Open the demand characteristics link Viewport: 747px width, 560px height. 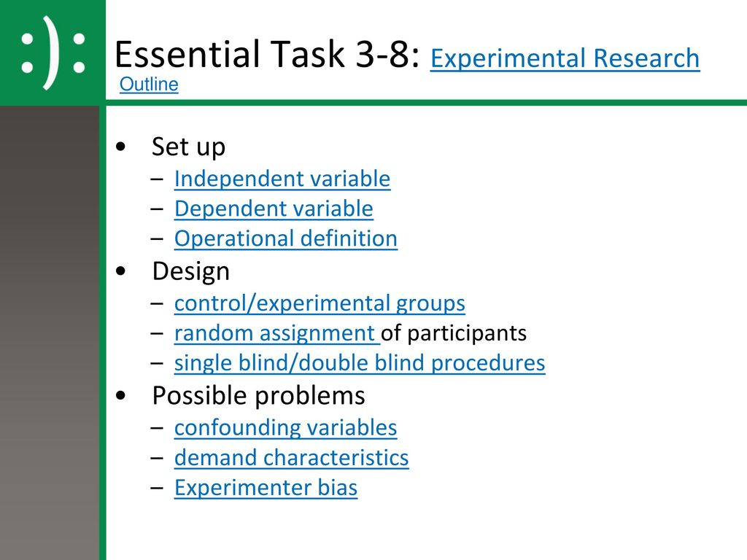click(x=292, y=458)
